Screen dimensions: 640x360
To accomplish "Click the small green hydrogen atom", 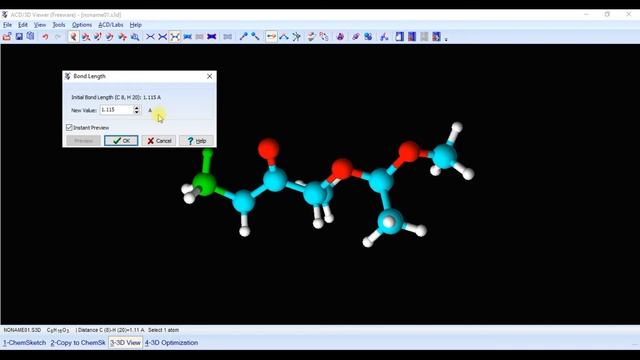I will coord(207,153).
